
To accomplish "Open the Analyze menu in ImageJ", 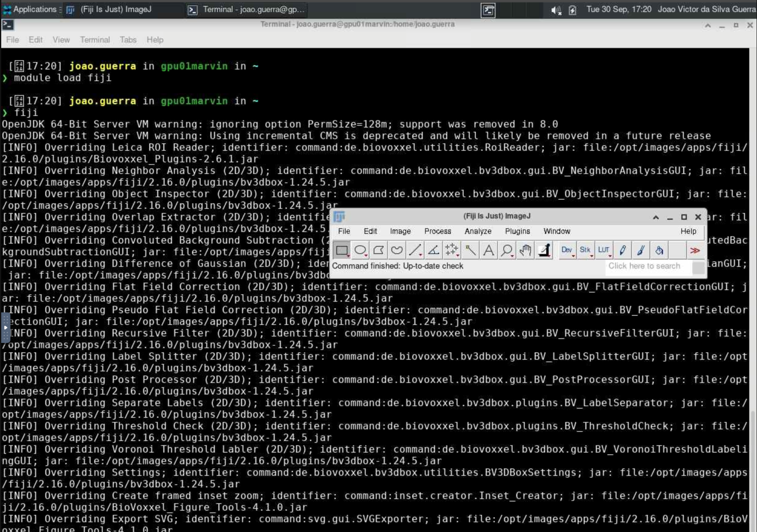I will pyautogui.click(x=478, y=231).
